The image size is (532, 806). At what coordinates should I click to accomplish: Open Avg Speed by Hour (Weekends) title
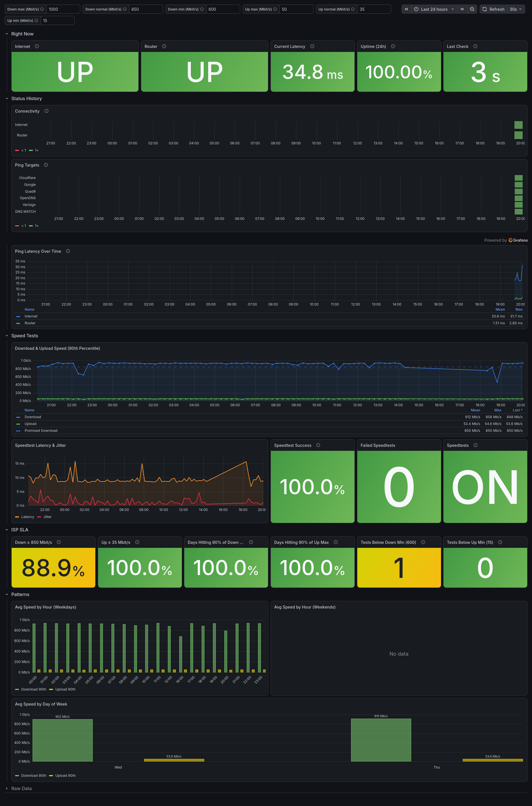point(305,607)
